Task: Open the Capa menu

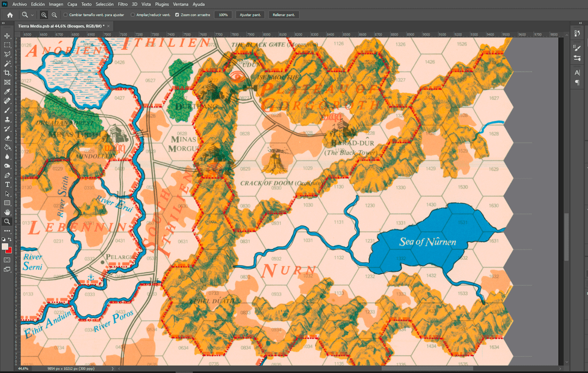Action: pos(72,4)
